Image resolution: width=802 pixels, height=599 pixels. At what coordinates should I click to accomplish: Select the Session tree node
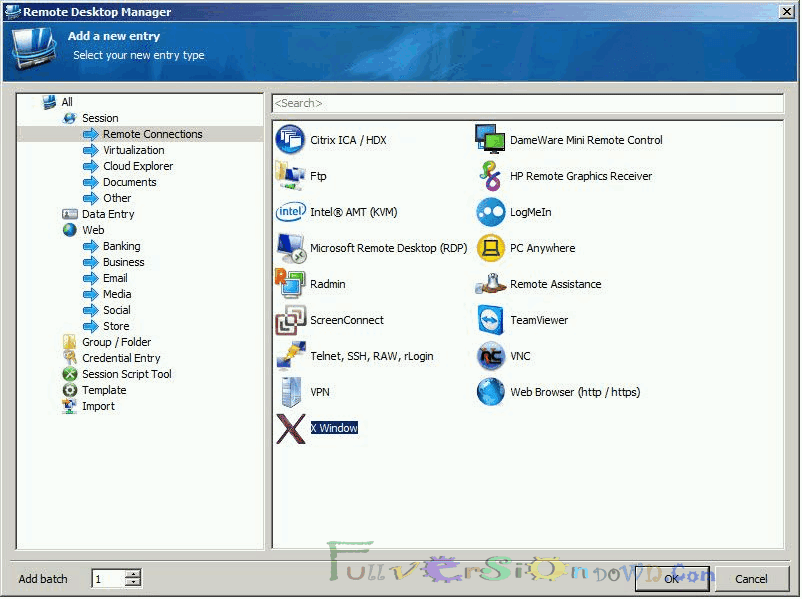point(100,118)
